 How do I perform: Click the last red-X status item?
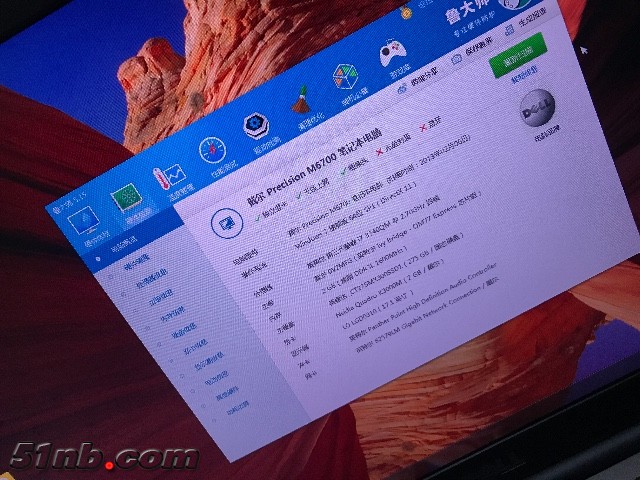click(x=430, y=125)
